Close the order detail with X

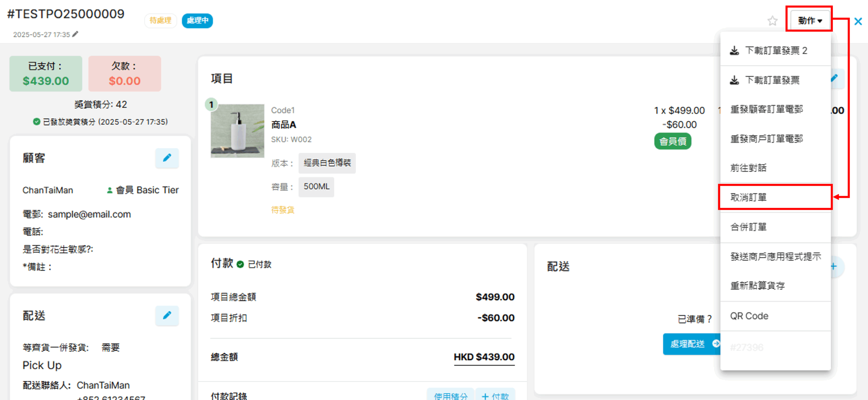(x=858, y=22)
